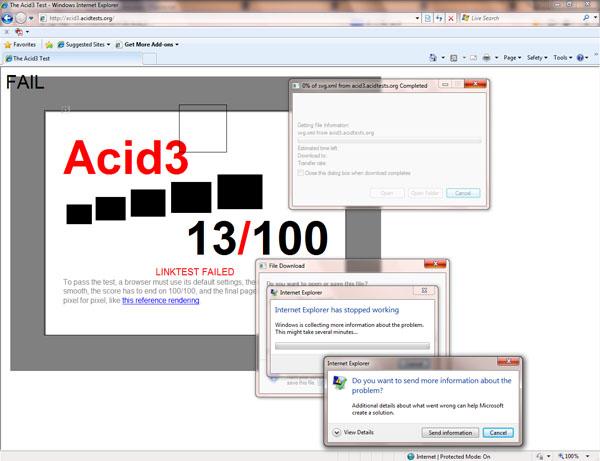The width and height of the screenshot is (600, 461).
Task: Click the Add to Favorites Bar icon
Action: pos(49,45)
